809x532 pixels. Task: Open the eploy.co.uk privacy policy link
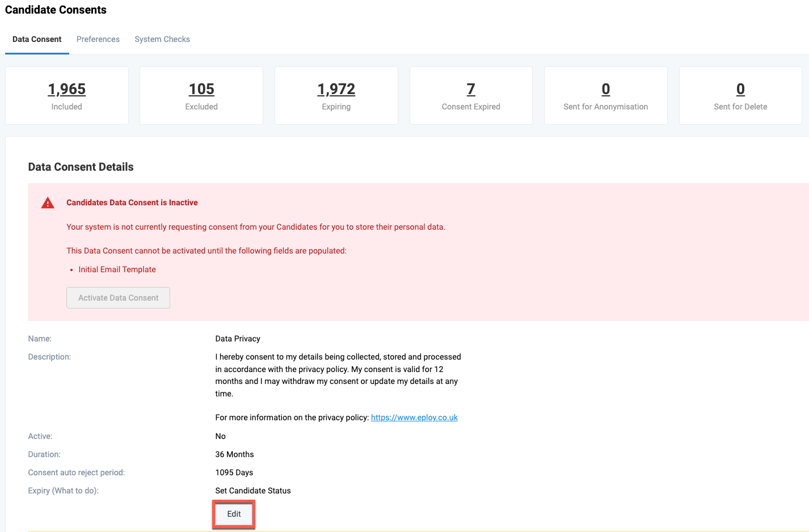[x=414, y=417]
